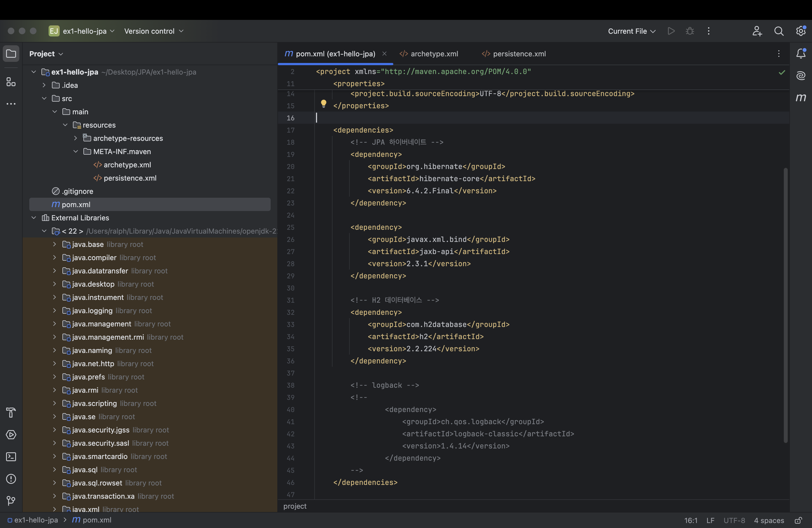Click the editor vertical scrollbar thumb

(x=785, y=305)
